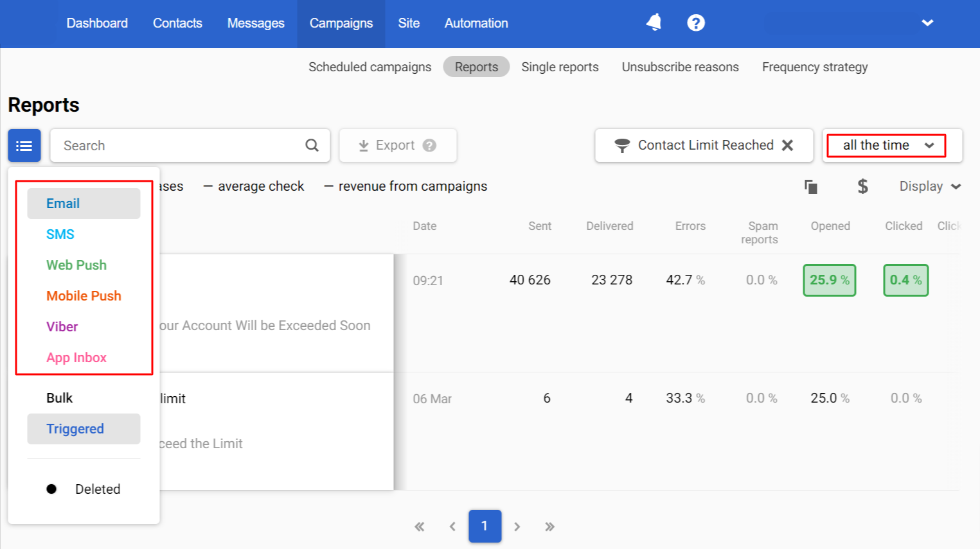Open the Contacts menu

[x=177, y=23]
